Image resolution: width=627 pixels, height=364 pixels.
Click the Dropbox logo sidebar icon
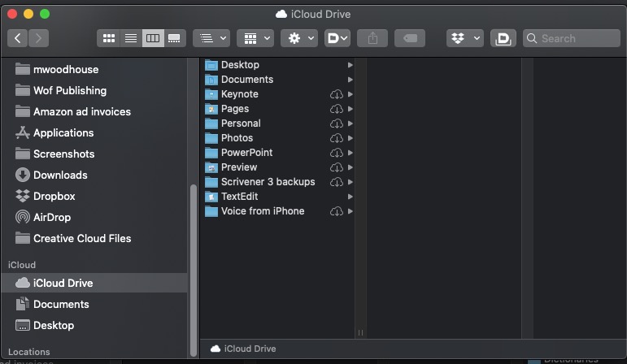coord(23,196)
